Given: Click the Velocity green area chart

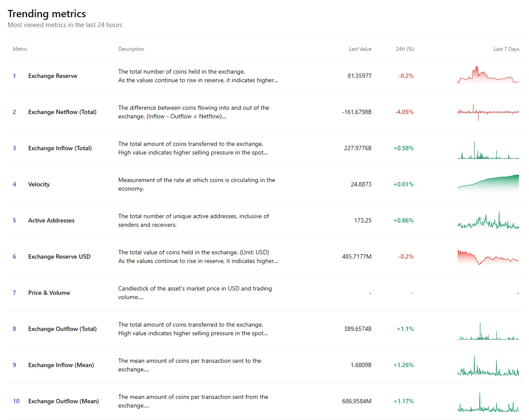Looking at the screenshot, I should click(x=488, y=184).
